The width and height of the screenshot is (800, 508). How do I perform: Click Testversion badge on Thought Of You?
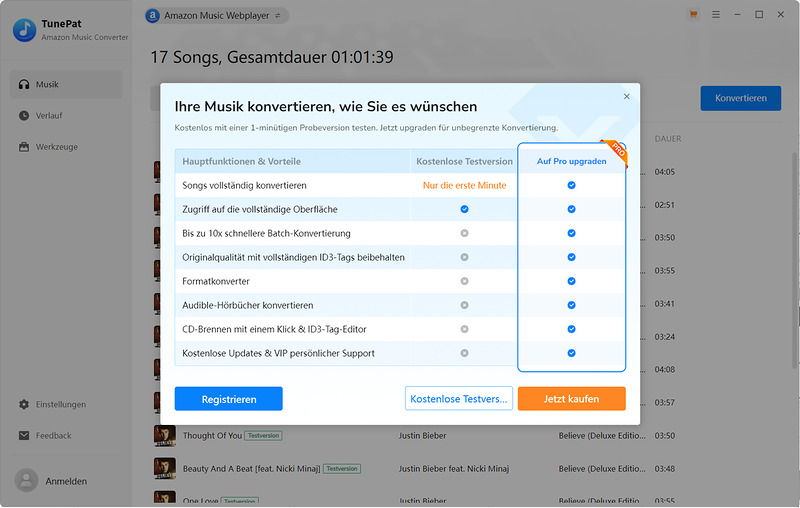point(263,436)
